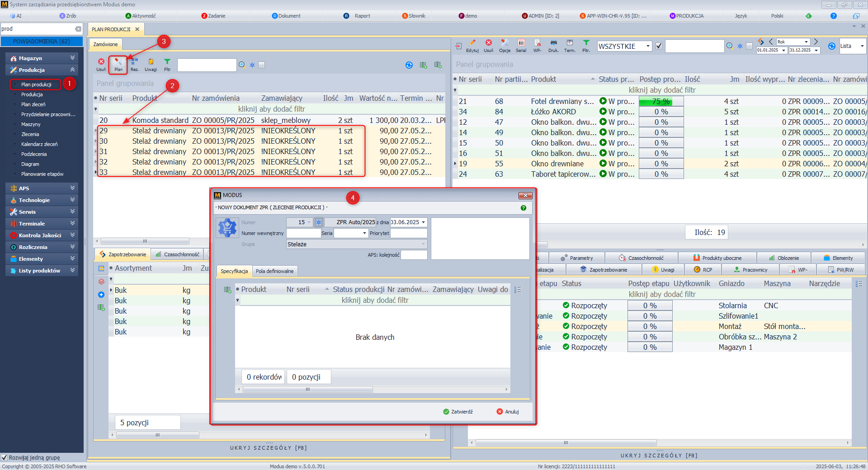The height and width of the screenshot is (470, 868).
Task: Switch to the Pola definiowalne tab
Action: click(274, 271)
